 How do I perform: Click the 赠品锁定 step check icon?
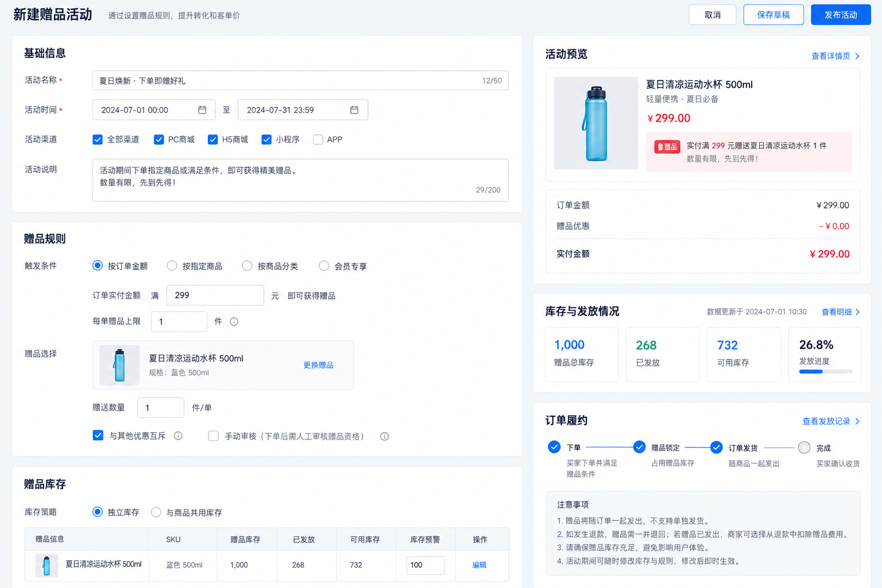coord(639,447)
